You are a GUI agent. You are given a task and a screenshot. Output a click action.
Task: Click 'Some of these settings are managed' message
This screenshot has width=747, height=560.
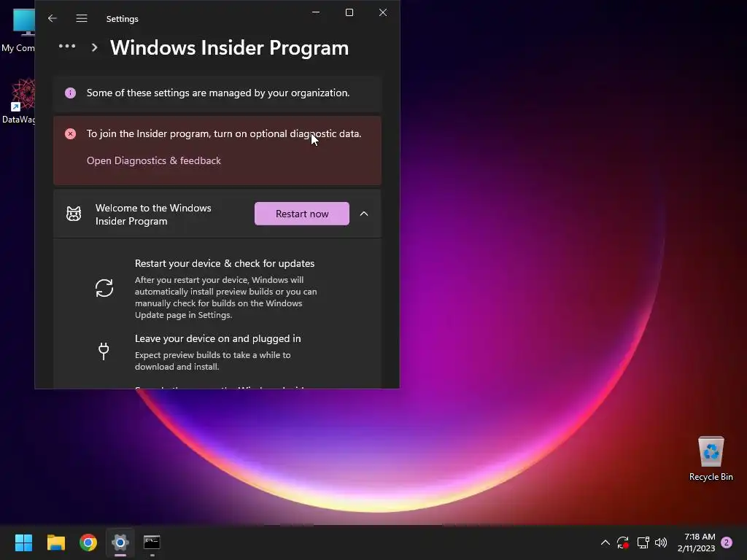point(217,93)
